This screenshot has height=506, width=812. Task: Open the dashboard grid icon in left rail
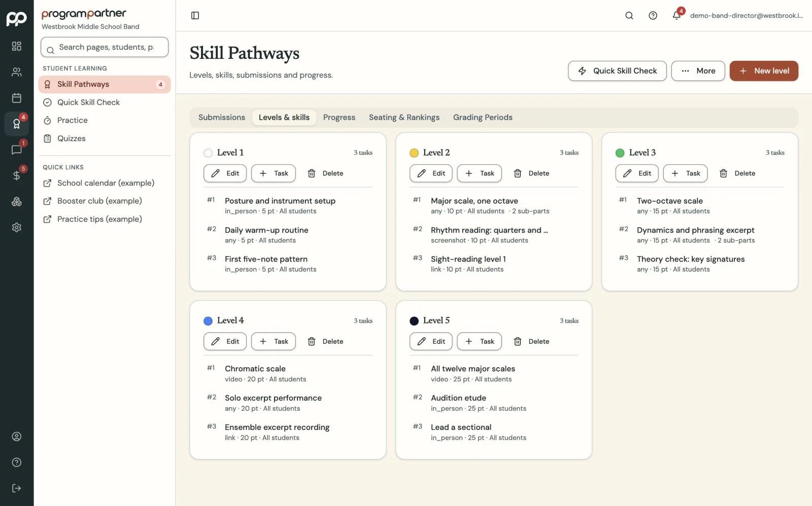coord(17,46)
